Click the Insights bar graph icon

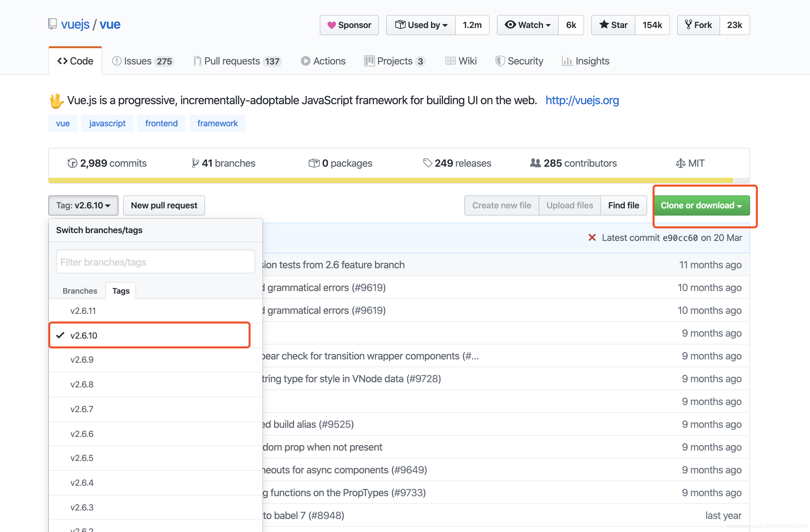[x=567, y=61]
